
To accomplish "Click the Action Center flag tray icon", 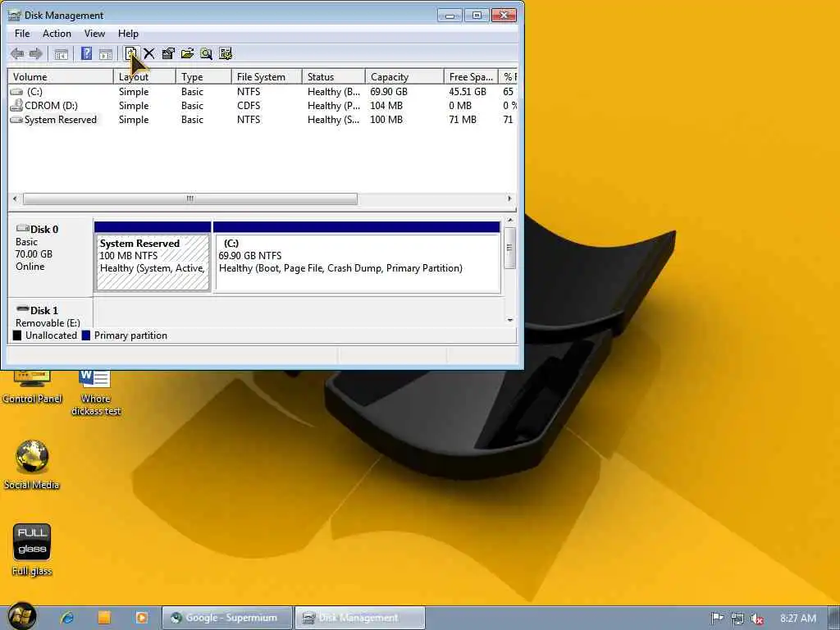I will click(717, 619).
